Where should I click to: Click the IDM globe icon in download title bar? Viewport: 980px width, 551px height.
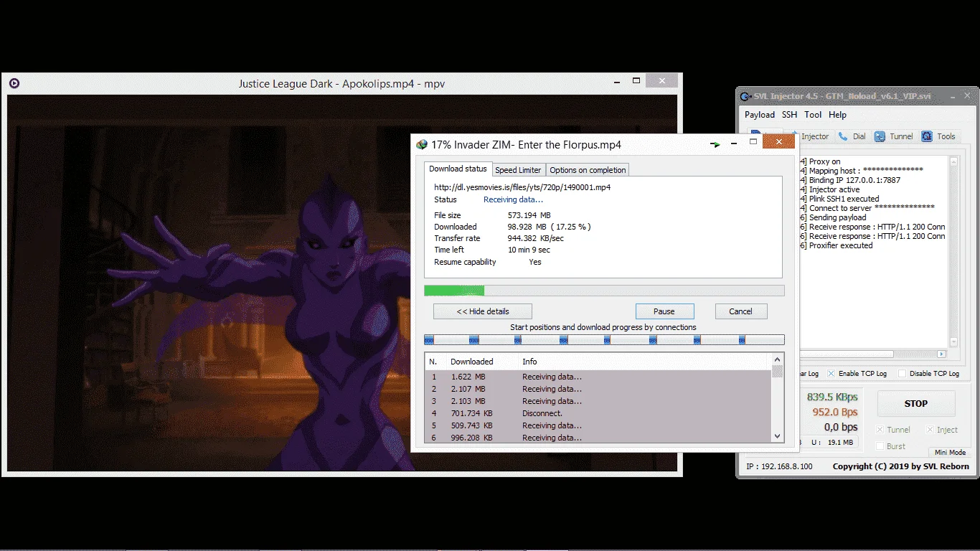[421, 144]
